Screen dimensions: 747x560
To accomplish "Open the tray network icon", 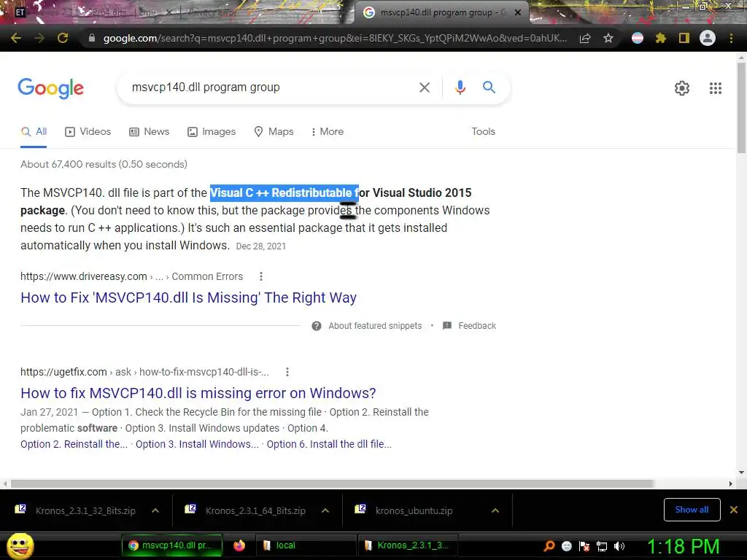I will pos(602,546).
